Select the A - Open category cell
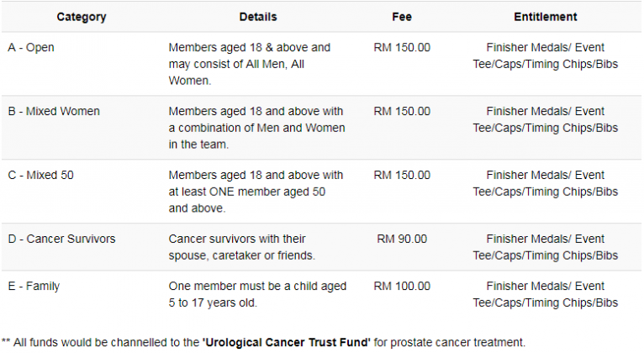The width and height of the screenshot is (644, 353). [31, 48]
